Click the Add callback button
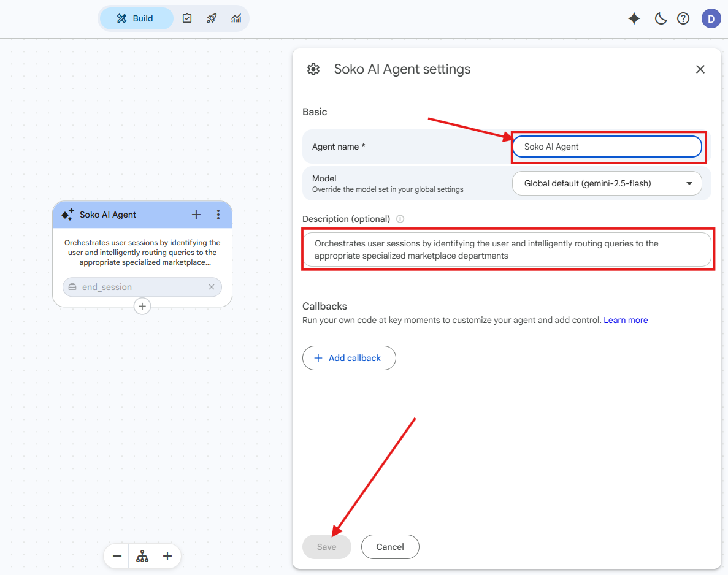 349,358
